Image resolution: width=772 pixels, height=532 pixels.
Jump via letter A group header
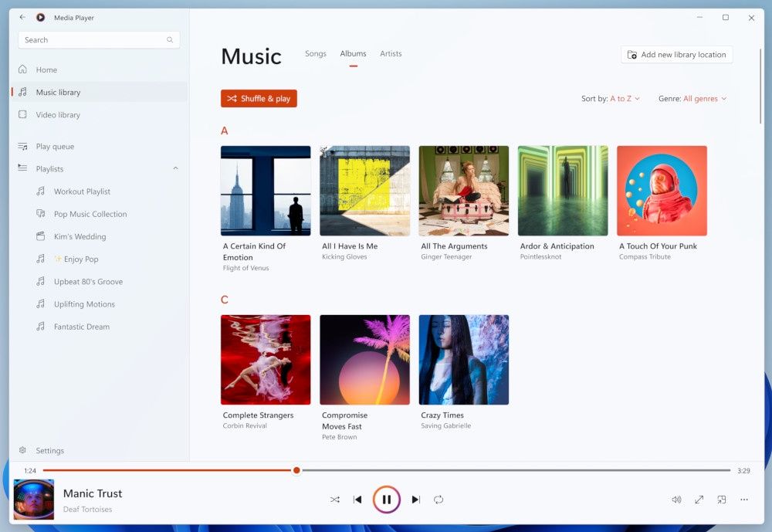(225, 131)
